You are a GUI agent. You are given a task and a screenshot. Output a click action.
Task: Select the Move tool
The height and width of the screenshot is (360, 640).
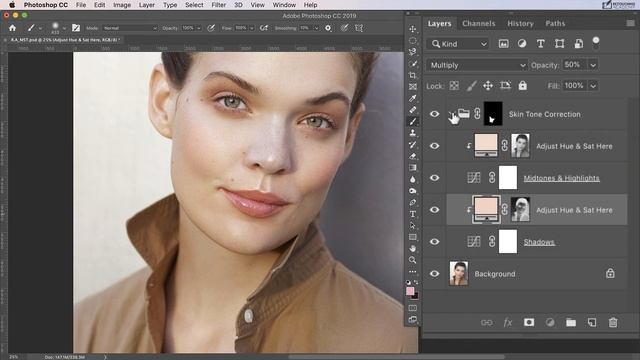coord(413,29)
